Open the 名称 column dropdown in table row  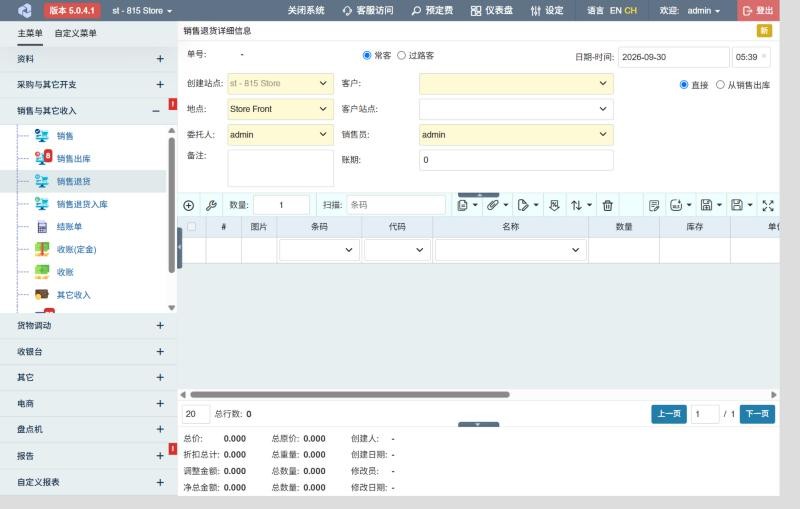click(x=511, y=250)
